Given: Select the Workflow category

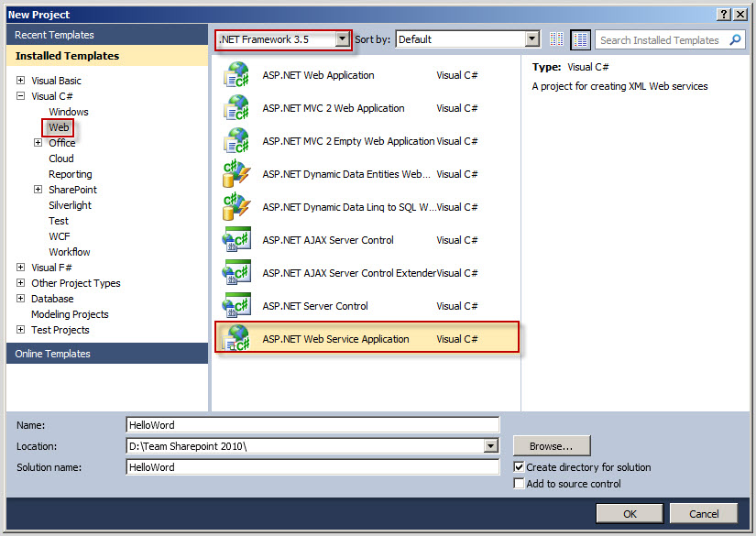Looking at the screenshot, I should (x=70, y=252).
